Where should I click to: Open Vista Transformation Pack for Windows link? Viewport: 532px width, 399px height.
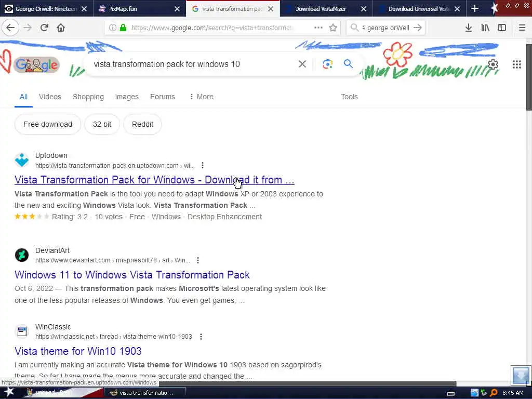pos(154,180)
